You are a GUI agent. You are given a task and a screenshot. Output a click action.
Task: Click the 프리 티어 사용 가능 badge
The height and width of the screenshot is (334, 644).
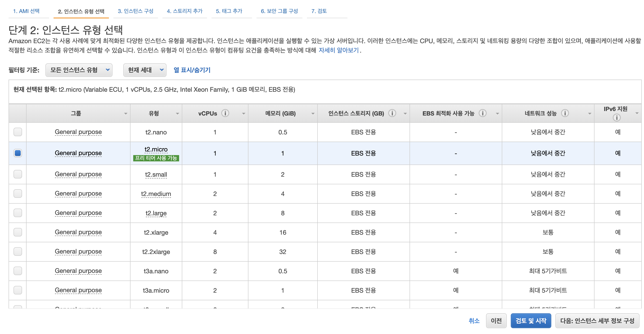156,158
